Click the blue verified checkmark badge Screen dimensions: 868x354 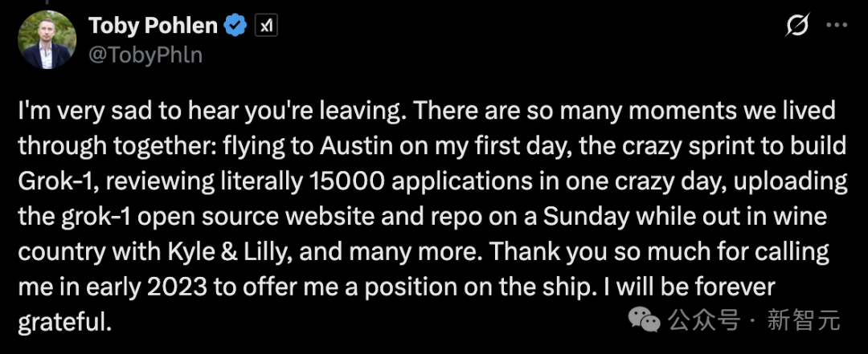[x=235, y=26]
